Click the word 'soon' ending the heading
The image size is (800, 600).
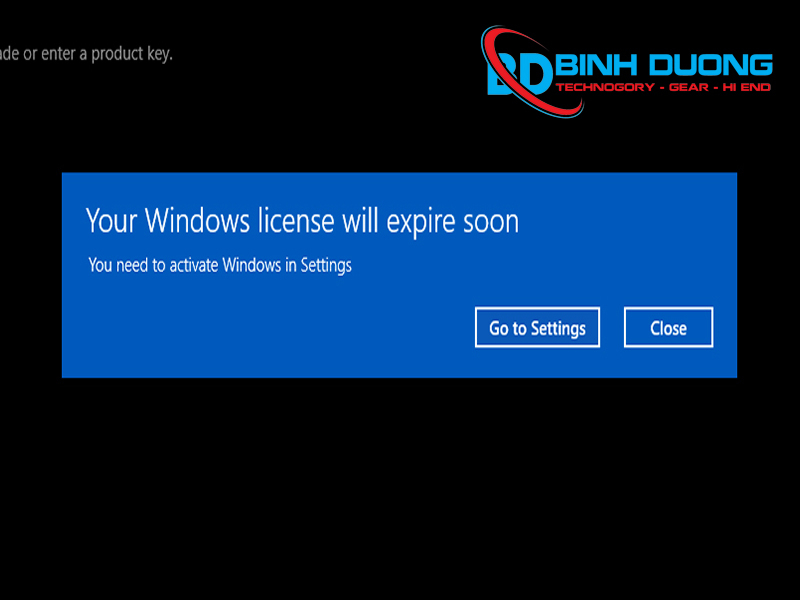pos(491,223)
